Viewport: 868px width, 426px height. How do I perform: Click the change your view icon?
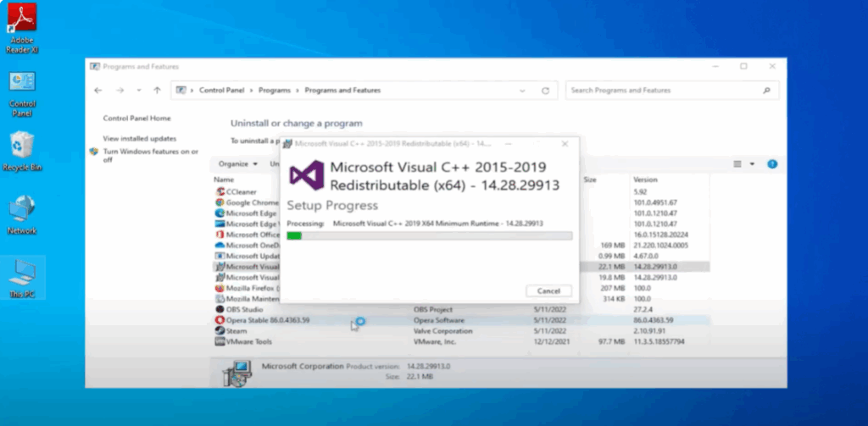tap(737, 163)
